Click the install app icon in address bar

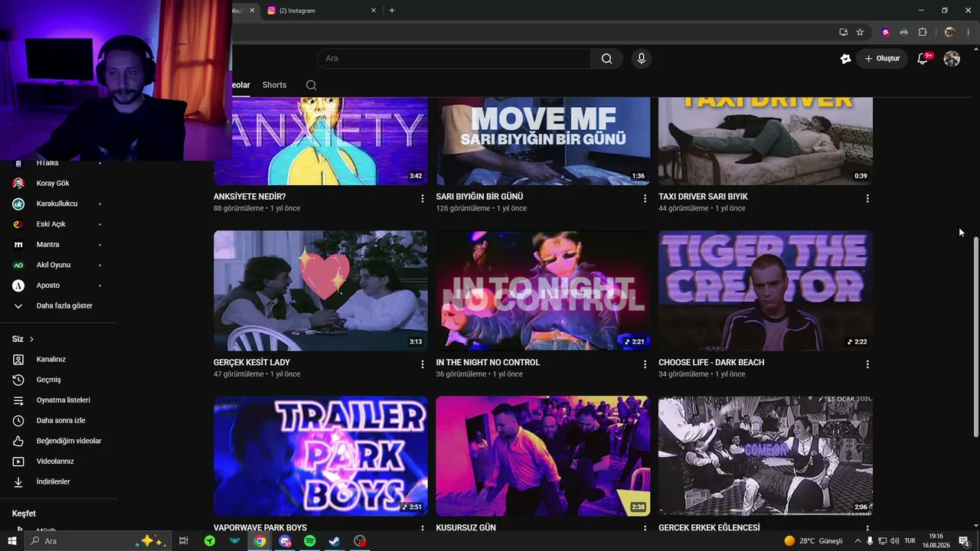click(x=843, y=32)
